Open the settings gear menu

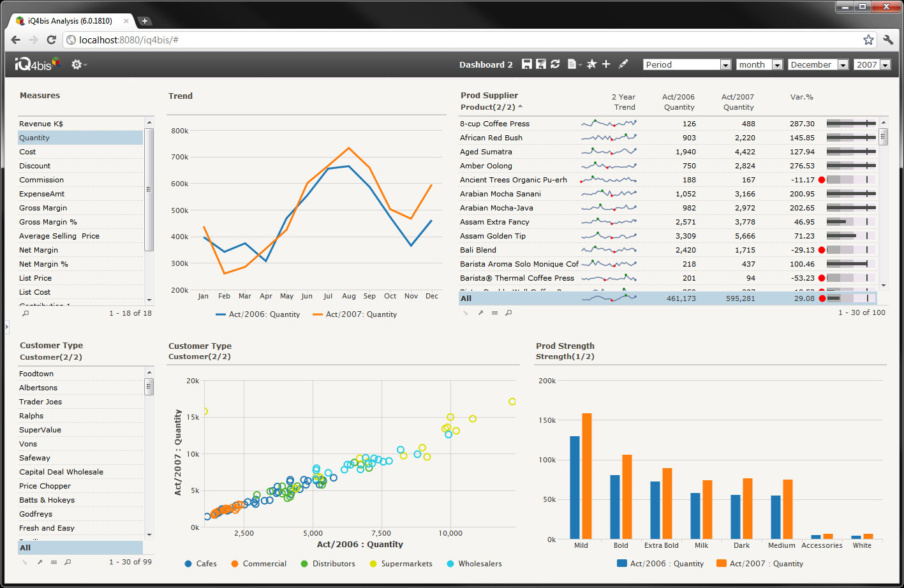coord(77,64)
